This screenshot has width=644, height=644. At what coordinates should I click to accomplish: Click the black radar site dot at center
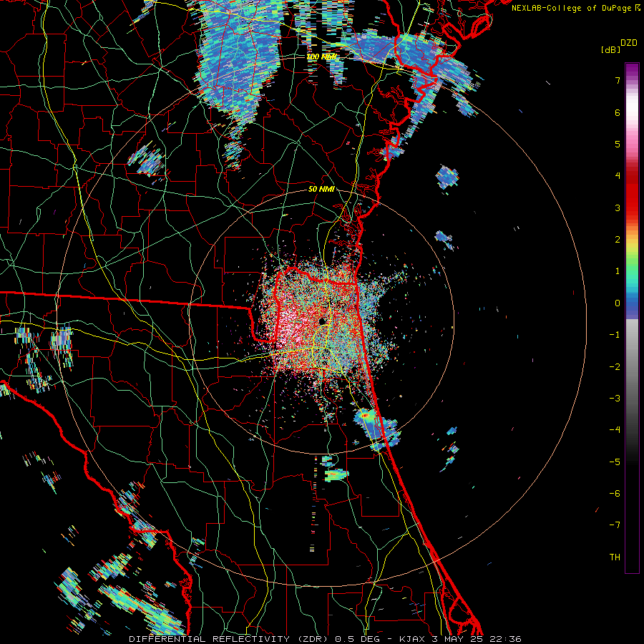click(323, 321)
